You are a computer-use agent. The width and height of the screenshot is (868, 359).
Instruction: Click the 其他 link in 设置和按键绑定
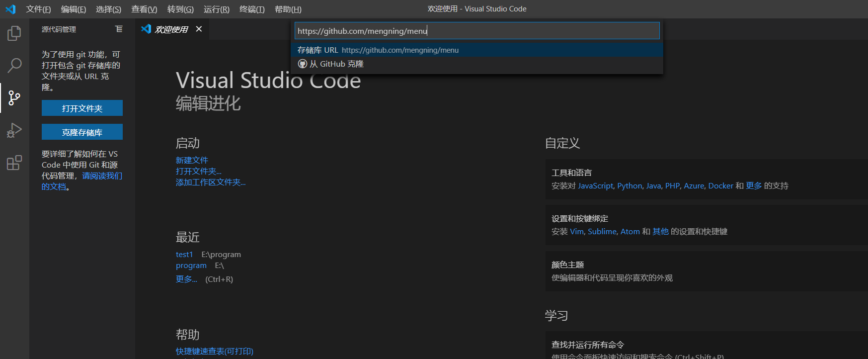(x=660, y=231)
